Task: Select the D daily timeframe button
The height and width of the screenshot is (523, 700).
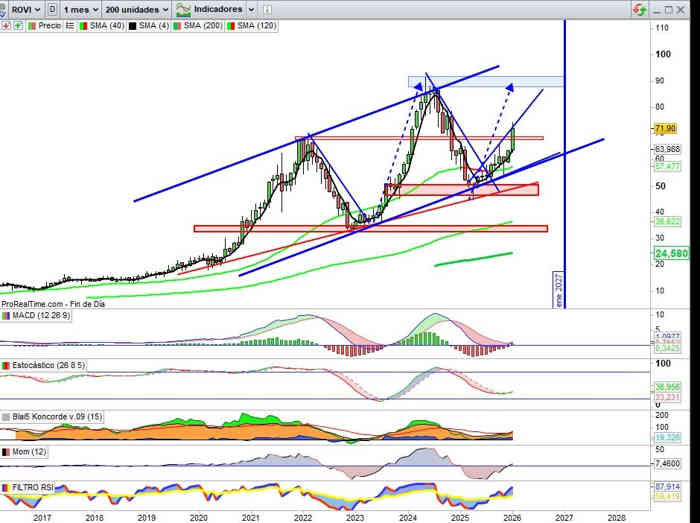Action: 51,9
